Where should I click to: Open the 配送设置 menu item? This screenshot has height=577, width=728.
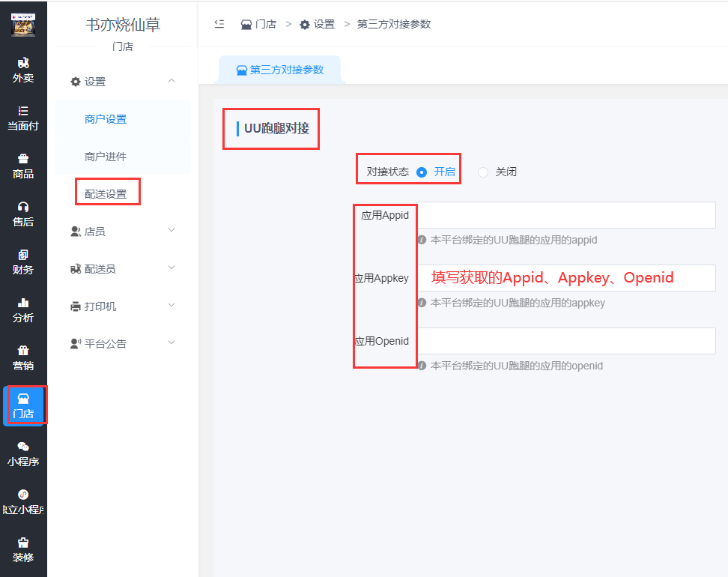106,194
